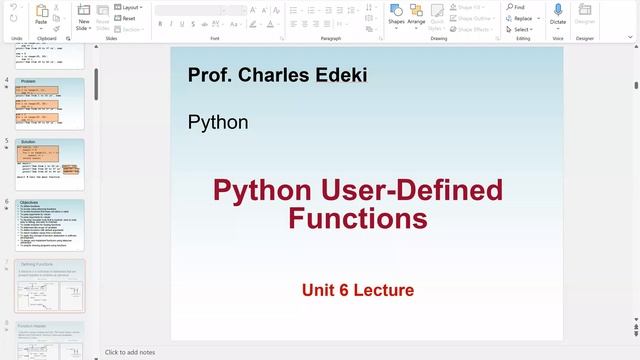Open Shape Fill options
Screen dimensions: 640x360
(467, 7)
